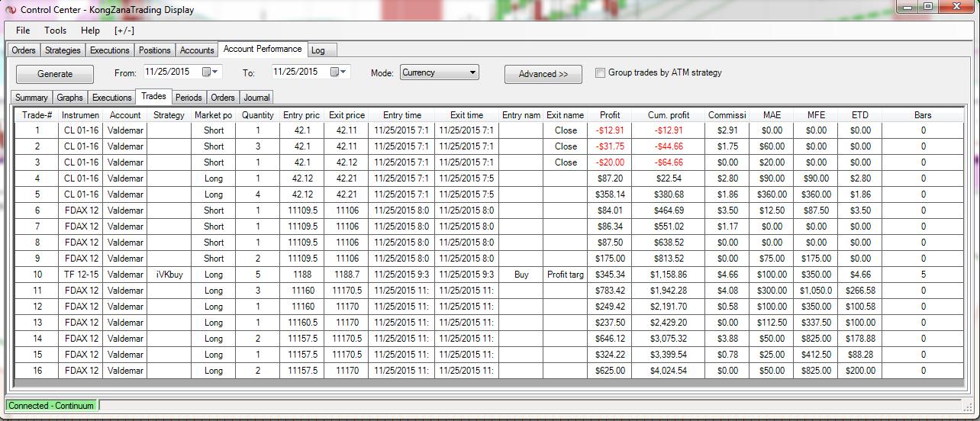Expand the Mode Currency dropdown

pos(473,73)
